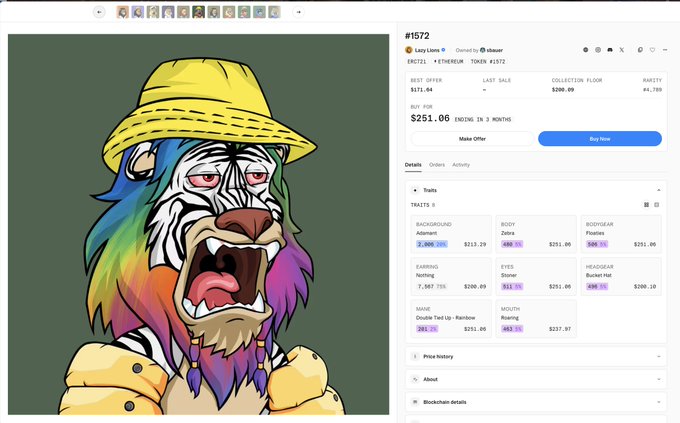Select the Earring Nothing trait card
Image resolution: width=680 pixels, height=423 pixels.
point(451,277)
